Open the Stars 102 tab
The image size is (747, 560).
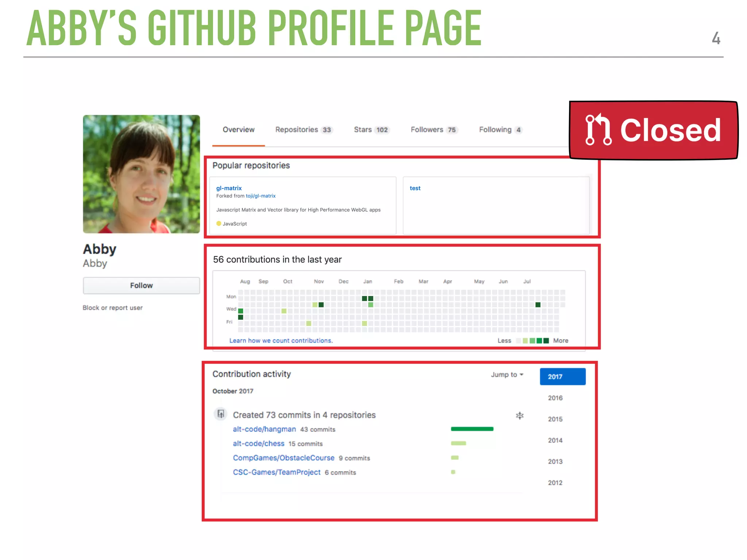(372, 130)
